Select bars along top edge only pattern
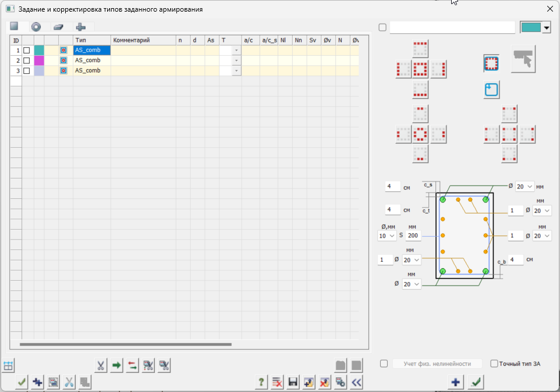This screenshot has width=560, height=392. tap(420, 49)
